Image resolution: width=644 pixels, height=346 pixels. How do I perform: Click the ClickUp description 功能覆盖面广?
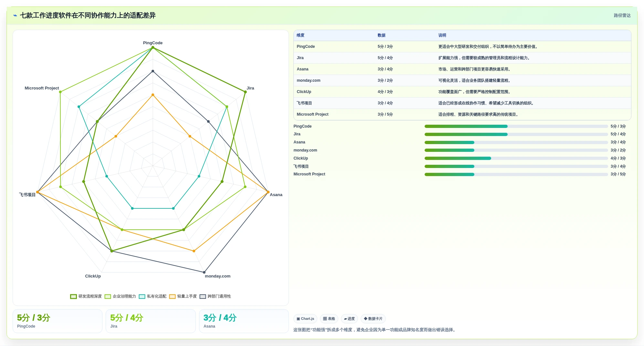tap(474, 92)
